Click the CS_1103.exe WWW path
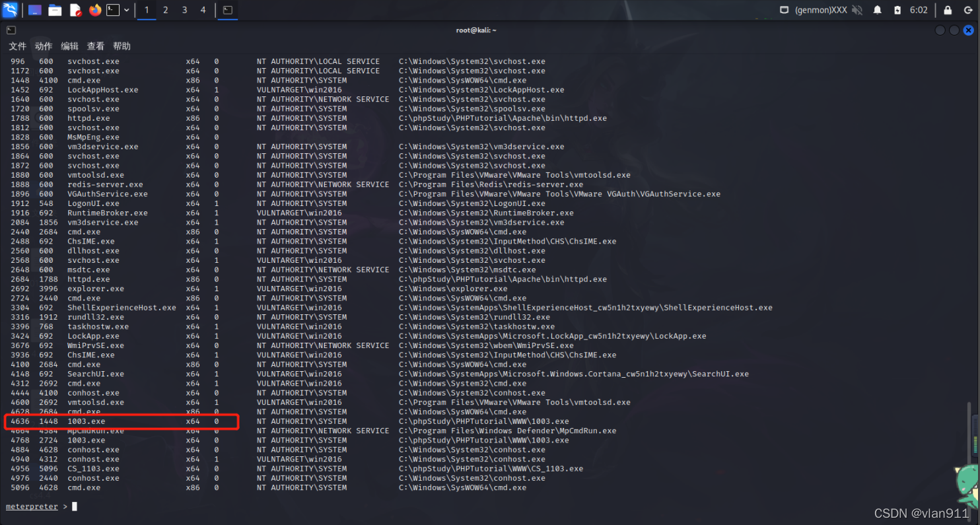980x525 pixels. point(491,469)
